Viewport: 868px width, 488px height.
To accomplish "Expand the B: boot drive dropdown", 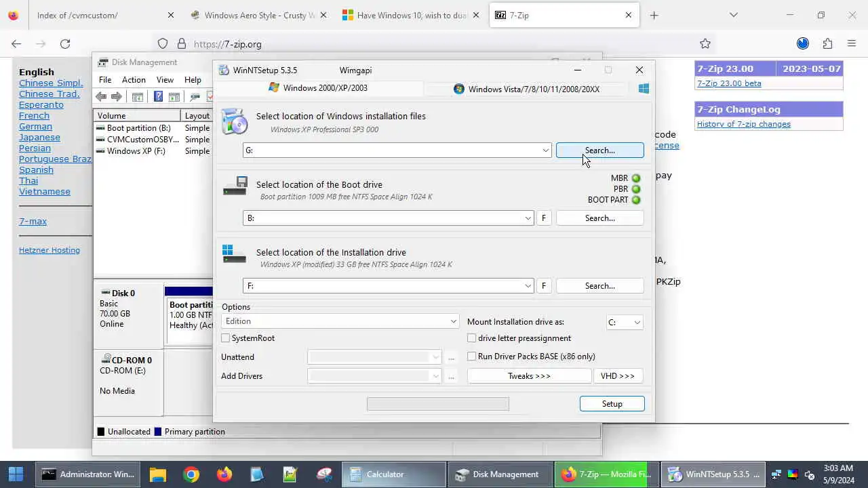I will pyautogui.click(x=528, y=218).
